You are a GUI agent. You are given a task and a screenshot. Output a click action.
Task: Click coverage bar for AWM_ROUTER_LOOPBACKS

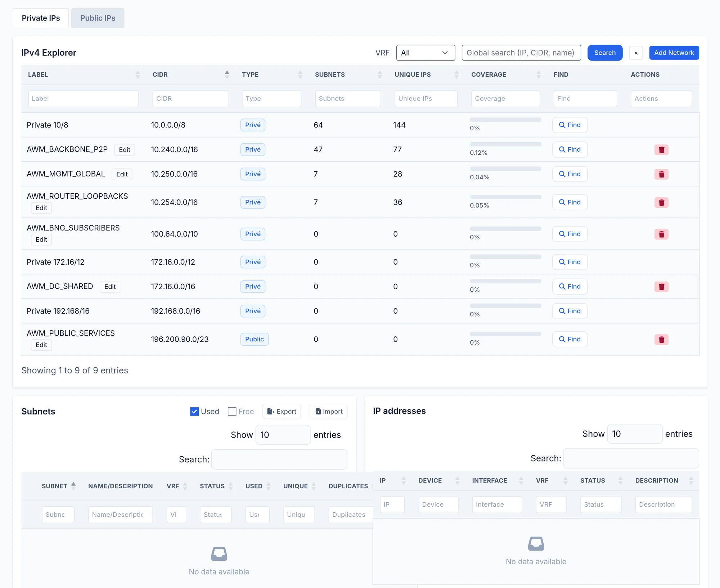[x=505, y=197]
